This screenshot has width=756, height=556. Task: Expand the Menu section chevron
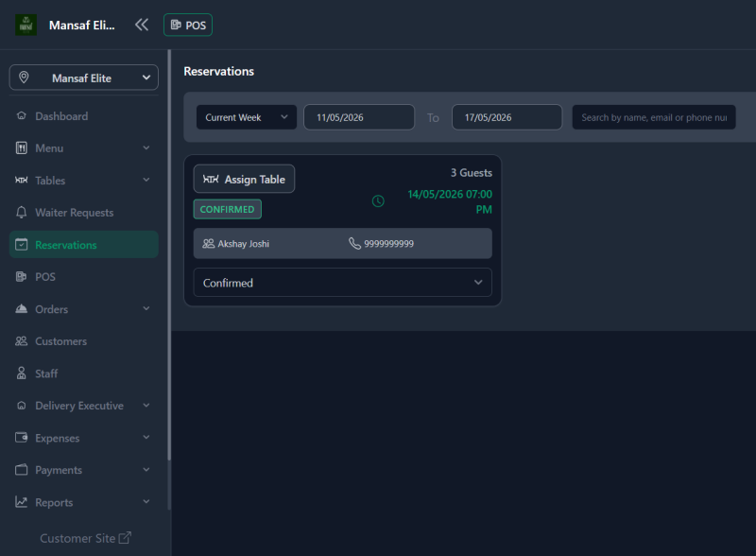(x=146, y=148)
